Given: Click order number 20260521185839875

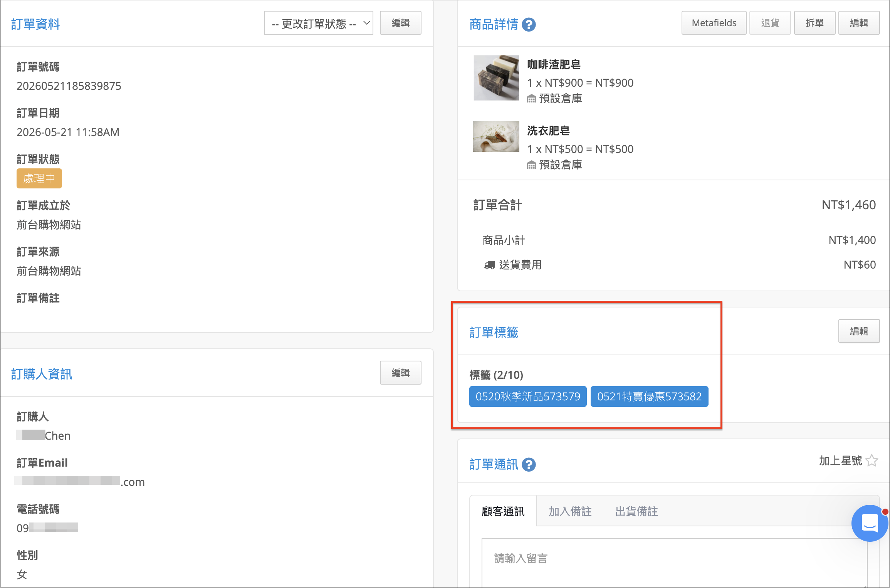Looking at the screenshot, I should [69, 86].
